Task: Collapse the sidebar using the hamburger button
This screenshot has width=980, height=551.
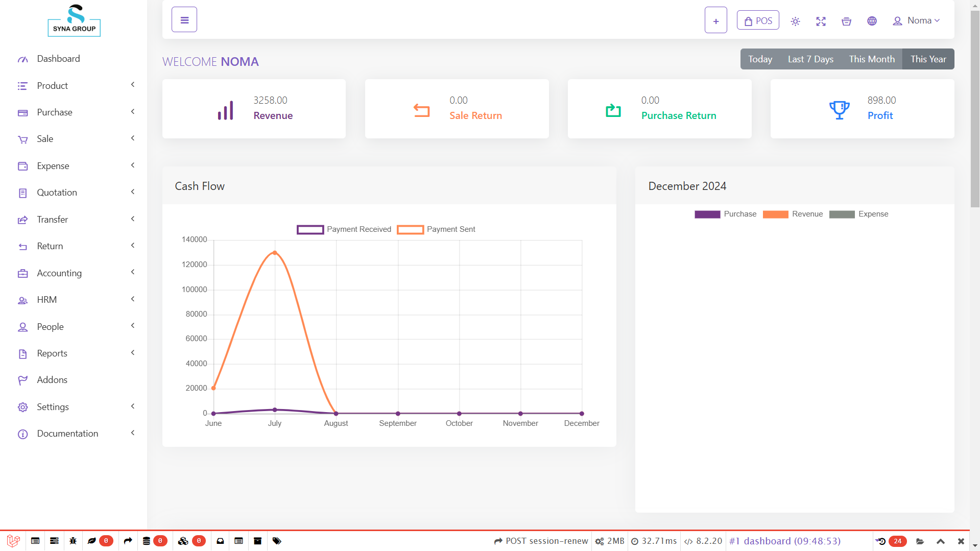Action: 184,19
